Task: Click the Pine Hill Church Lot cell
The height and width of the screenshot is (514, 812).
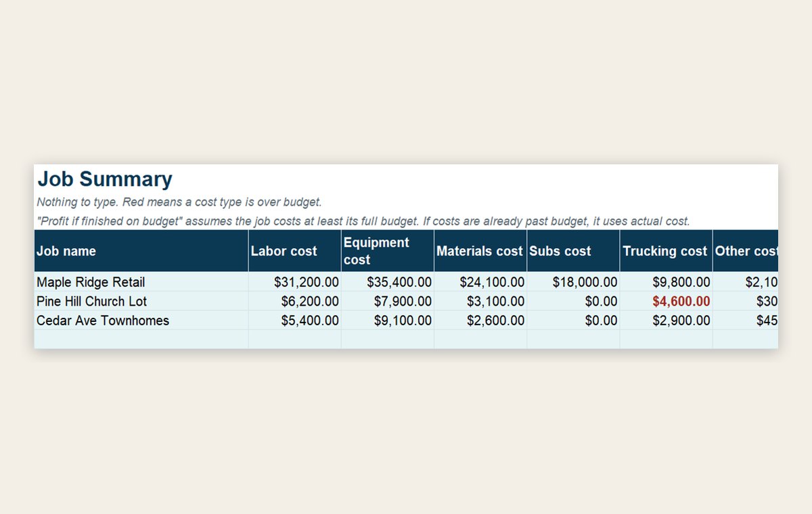Action: 141,301
